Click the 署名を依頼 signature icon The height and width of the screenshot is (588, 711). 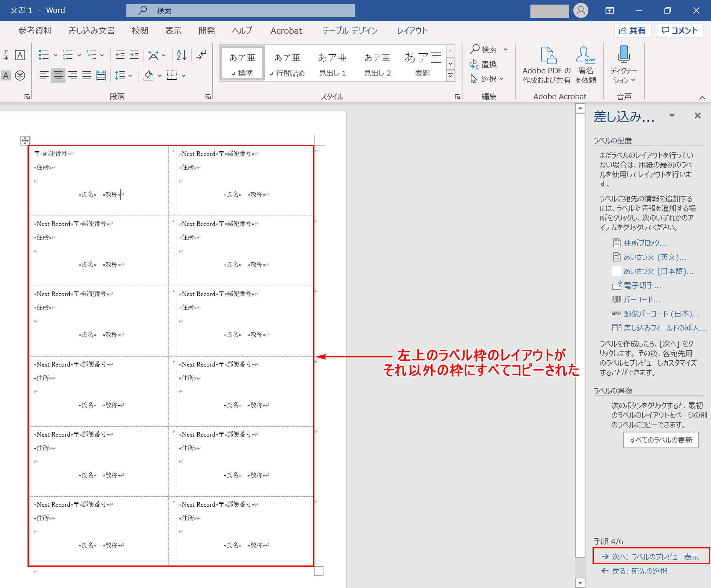(585, 55)
